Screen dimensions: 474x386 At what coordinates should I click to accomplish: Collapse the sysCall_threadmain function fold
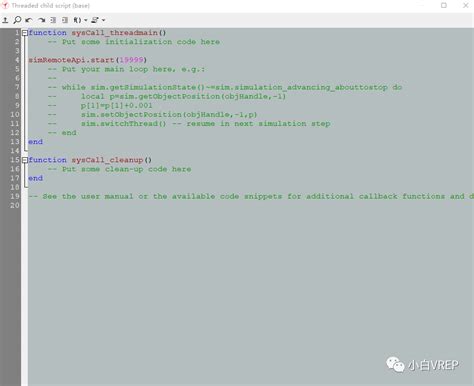25,33
